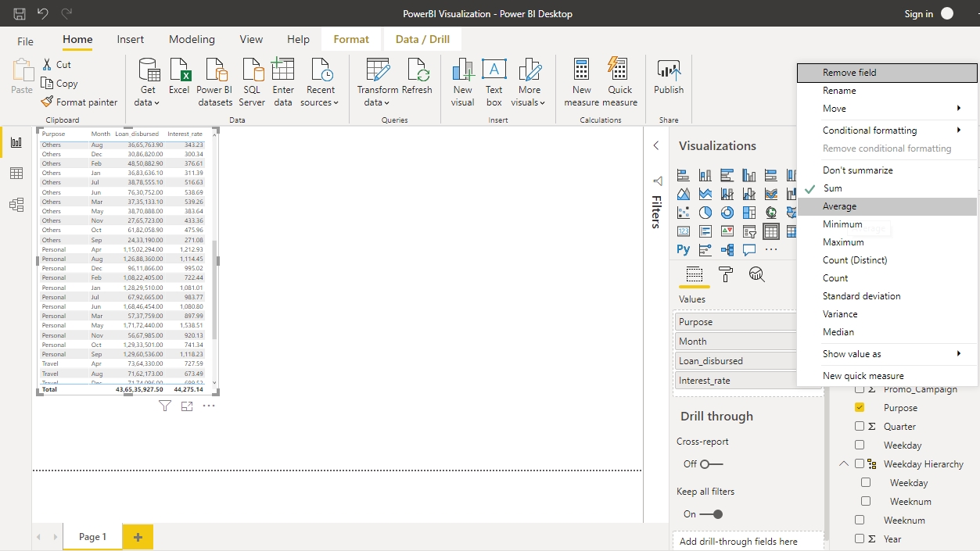The width and height of the screenshot is (980, 551).
Task: Switch to Model view in left sidebar
Action: (16, 205)
